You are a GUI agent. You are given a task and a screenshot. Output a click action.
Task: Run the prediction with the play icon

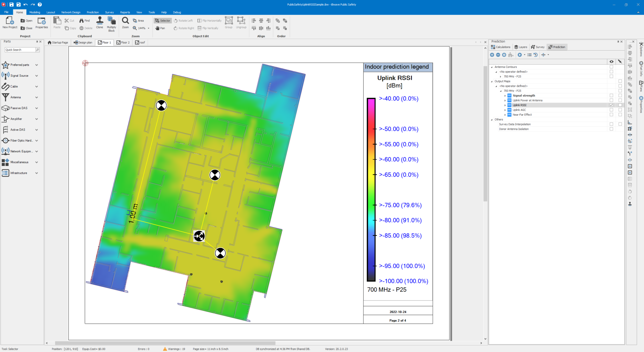[519, 55]
